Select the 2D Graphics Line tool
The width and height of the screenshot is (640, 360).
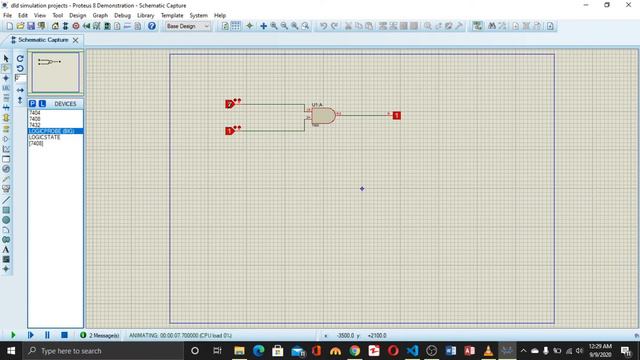6,200
